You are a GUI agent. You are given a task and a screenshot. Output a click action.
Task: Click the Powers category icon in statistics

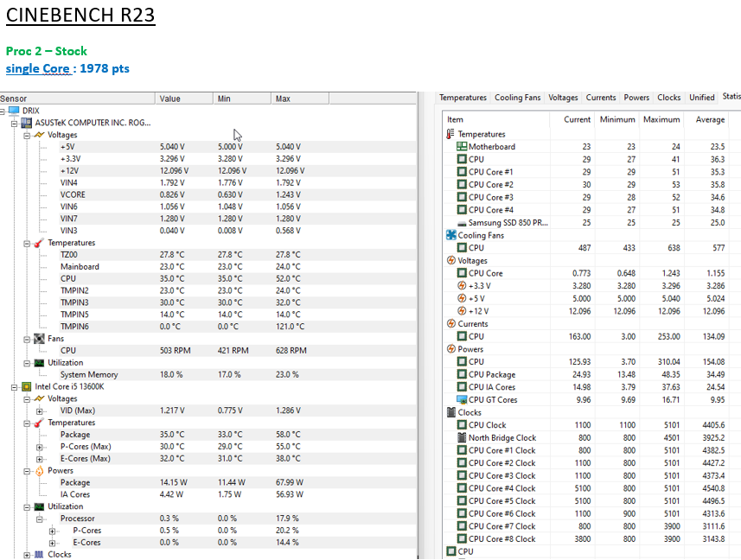coord(450,349)
